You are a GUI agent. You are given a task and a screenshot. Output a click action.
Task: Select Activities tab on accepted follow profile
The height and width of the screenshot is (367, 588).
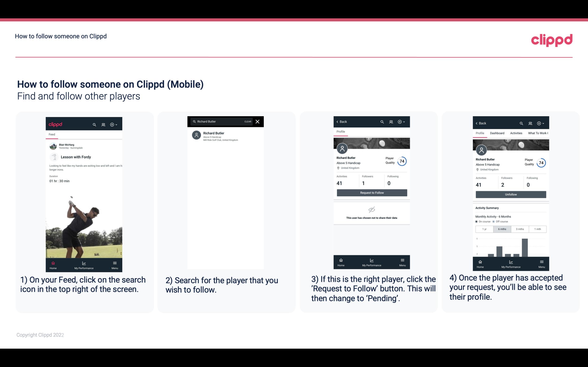click(x=516, y=133)
